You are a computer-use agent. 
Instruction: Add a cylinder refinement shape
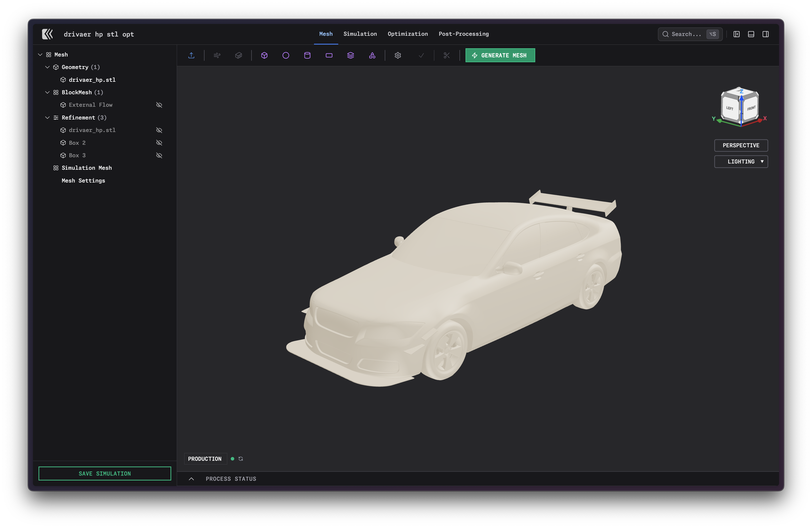pyautogui.click(x=307, y=55)
